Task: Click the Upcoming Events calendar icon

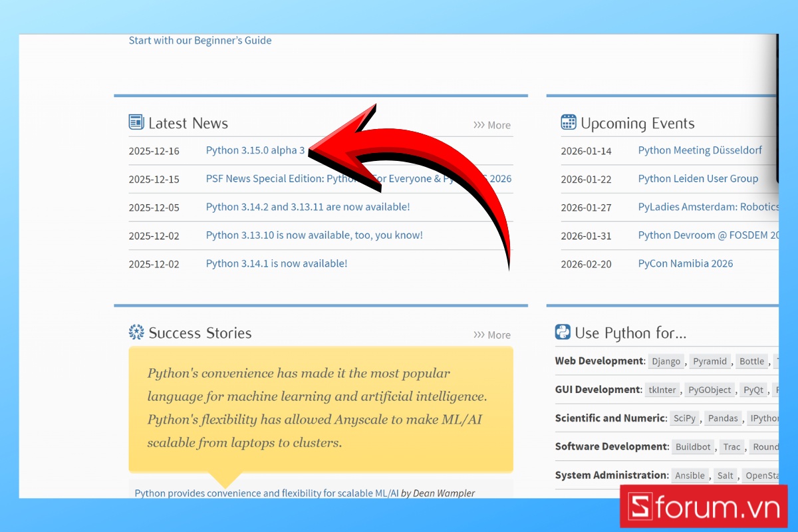Action: 568,122
